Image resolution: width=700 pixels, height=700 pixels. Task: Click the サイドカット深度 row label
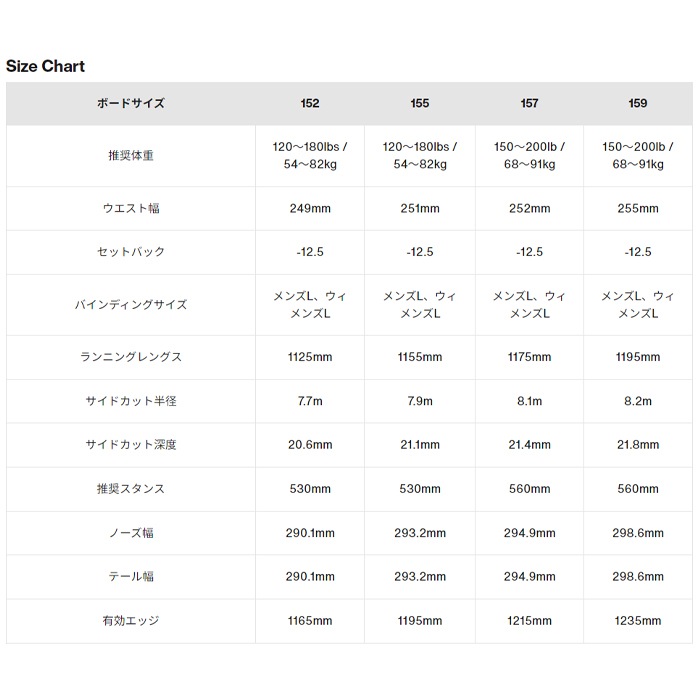point(131,445)
